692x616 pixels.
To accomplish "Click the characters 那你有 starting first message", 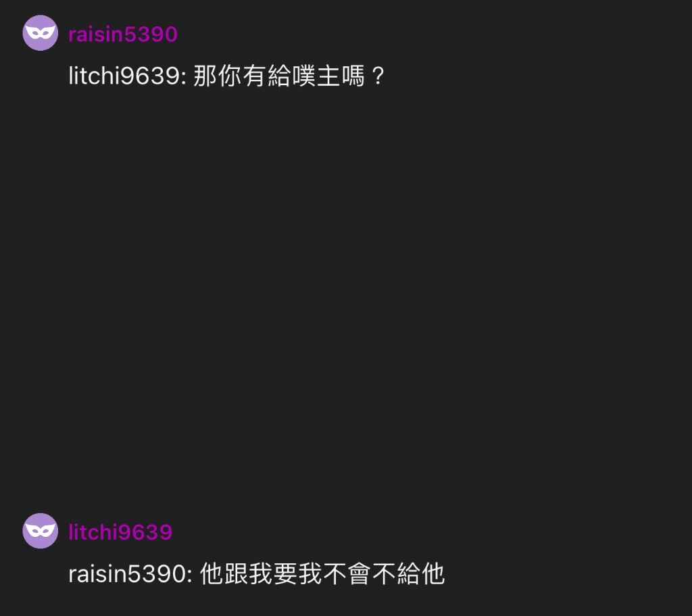I will tap(230, 76).
